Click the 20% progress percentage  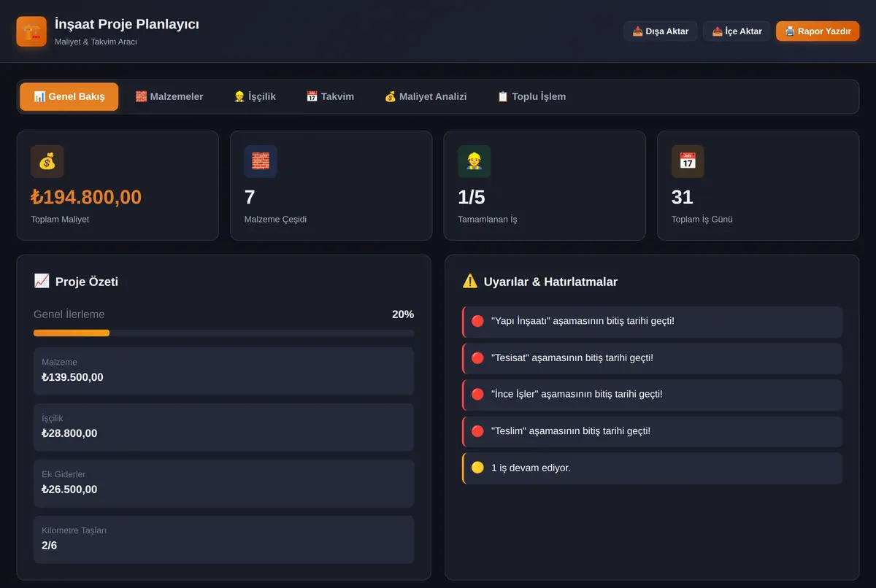(x=403, y=314)
